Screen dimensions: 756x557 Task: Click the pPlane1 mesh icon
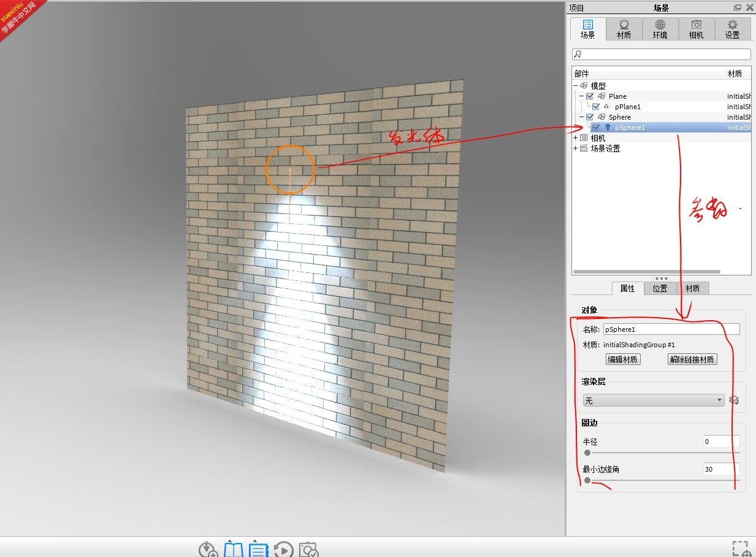[x=607, y=107]
